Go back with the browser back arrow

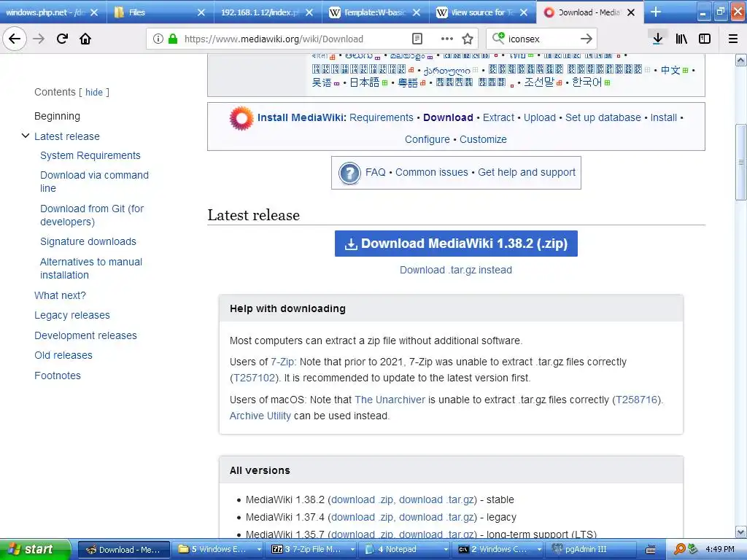(15, 39)
